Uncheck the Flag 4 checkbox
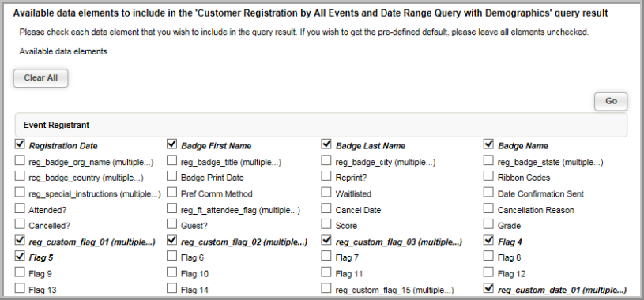 488,240
